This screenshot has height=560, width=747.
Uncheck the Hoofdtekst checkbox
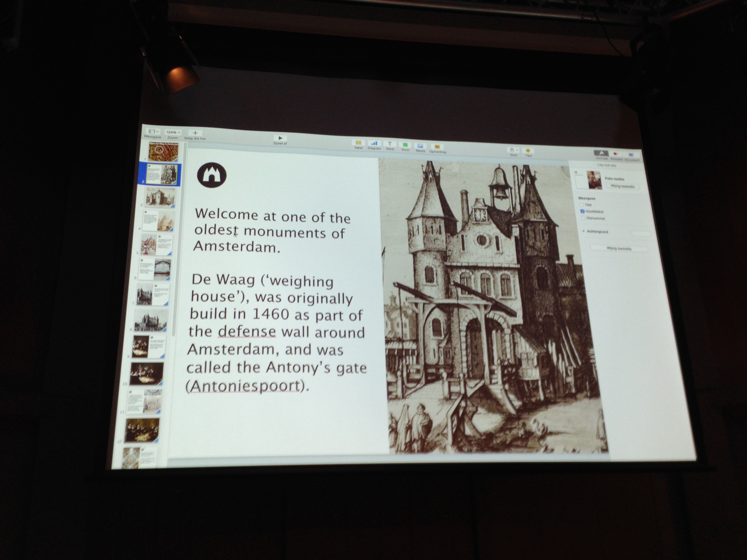(x=582, y=211)
